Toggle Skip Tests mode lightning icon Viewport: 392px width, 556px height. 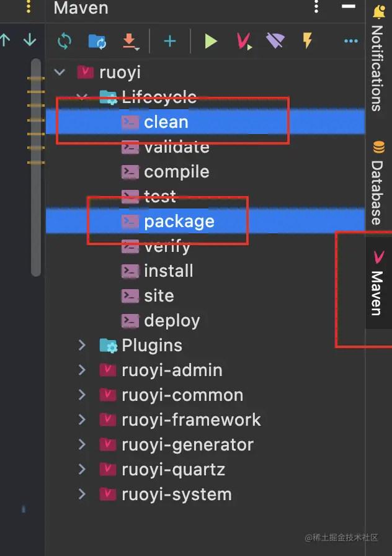coord(307,42)
